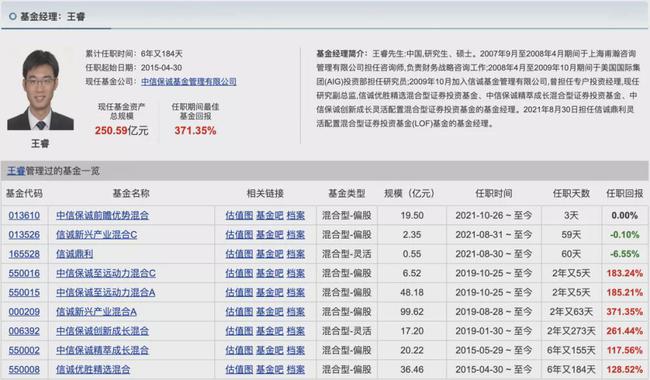Viewport: 650px width, 380px height.
Task: Click the fund manager portrait photo
Action: click(x=40, y=90)
